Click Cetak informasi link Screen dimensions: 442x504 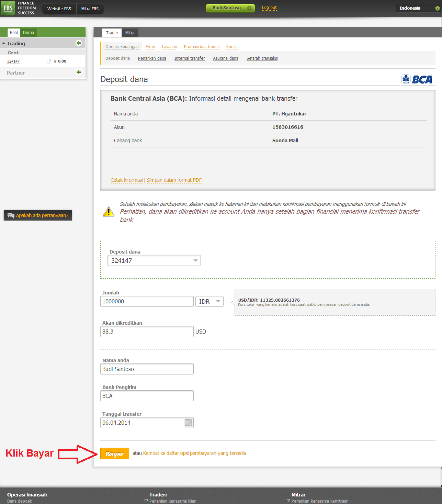pos(126,180)
